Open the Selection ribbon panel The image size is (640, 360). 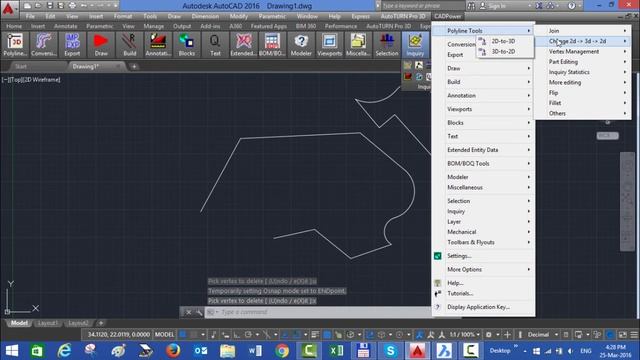tap(387, 45)
